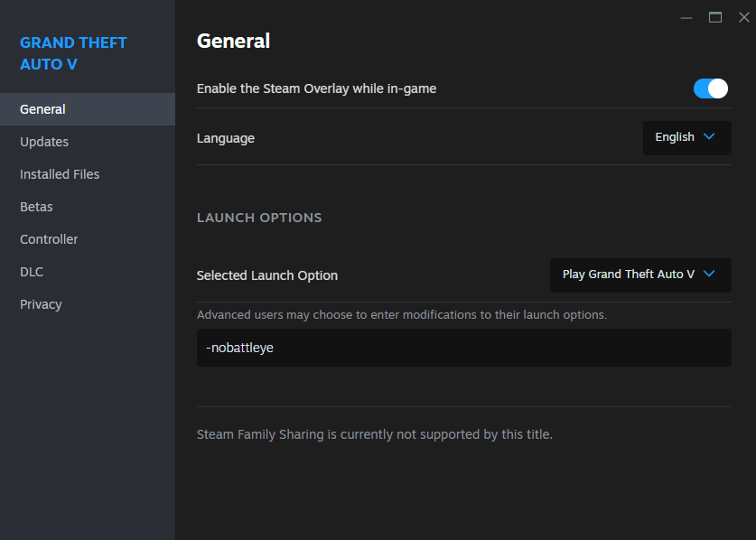This screenshot has width=756, height=540.
Task: Click the launch options field containing -nobattleye
Action: [464, 348]
